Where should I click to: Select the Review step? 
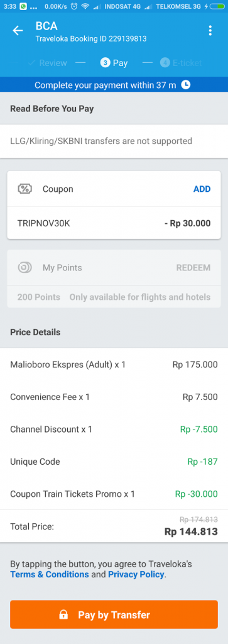coord(47,63)
